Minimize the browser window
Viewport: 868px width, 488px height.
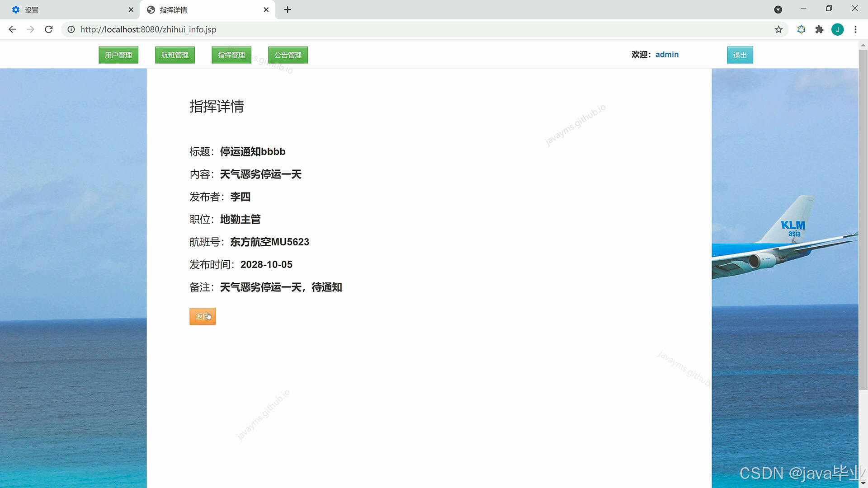pos(803,9)
